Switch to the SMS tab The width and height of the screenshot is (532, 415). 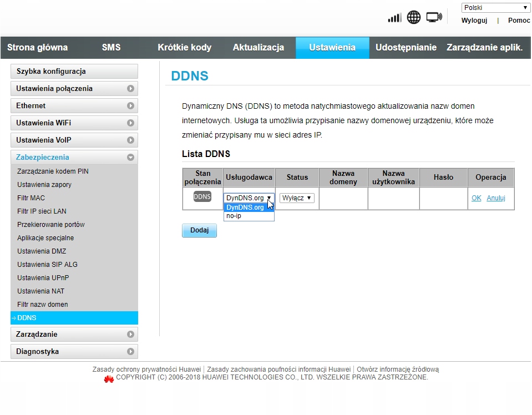coord(111,48)
